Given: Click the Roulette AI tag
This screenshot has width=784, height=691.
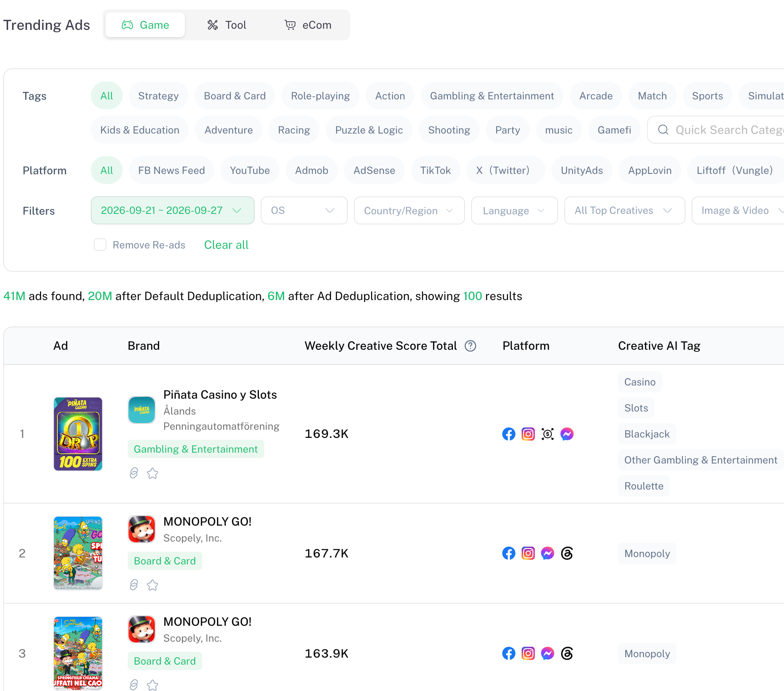Looking at the screenshot, I should tap(644, 486).
